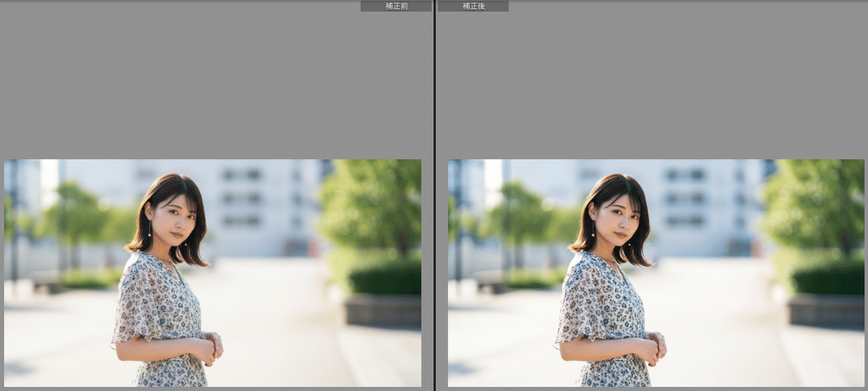Screen dimensions: 868x391
Task: Click the floral dress in after photo
Action: click(x=602, y=304)
